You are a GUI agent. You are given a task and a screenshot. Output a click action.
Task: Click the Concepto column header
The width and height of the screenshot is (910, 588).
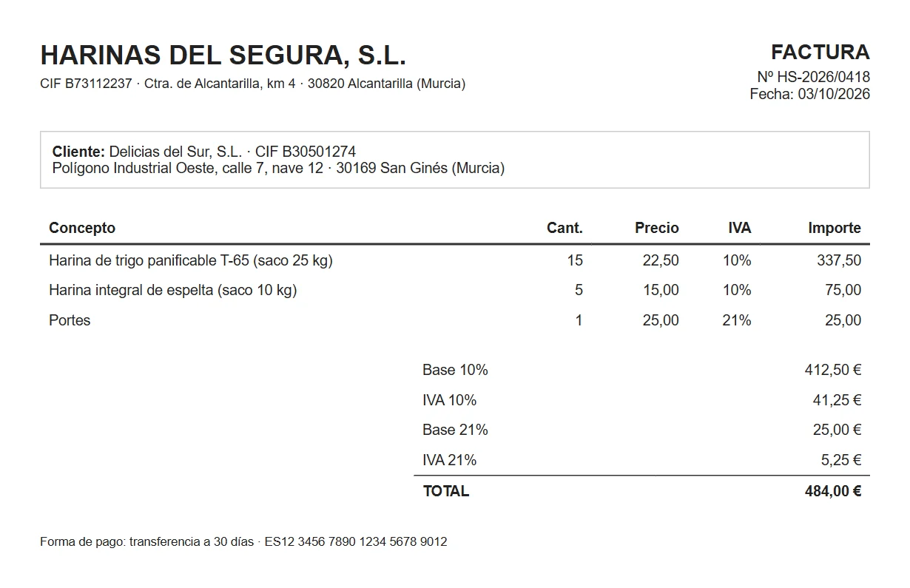(82, 228)
